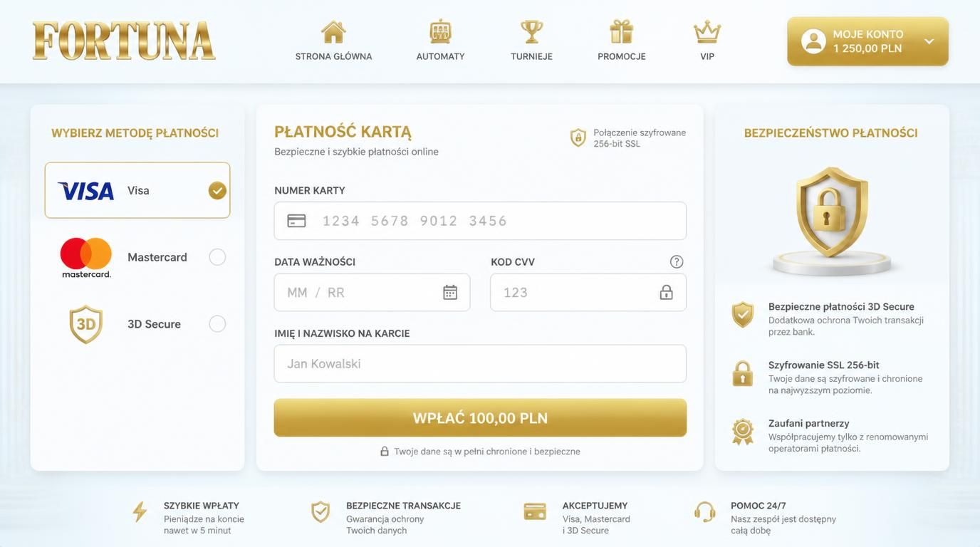Screen dimensions: 980x547
Task: Click the headset Pomoc 24/7 icon
Action: click(x=704, y=512)
